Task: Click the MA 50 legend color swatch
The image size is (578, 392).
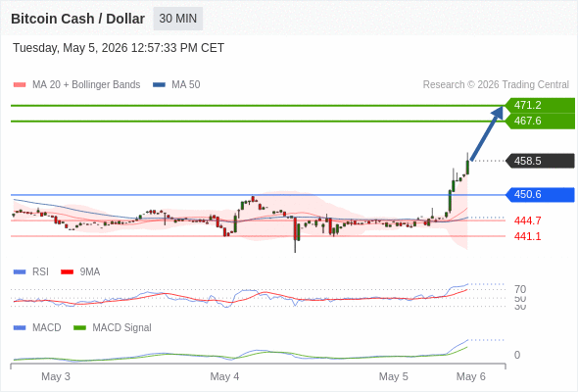Action: pyautogui.click(x=159, y=85)
